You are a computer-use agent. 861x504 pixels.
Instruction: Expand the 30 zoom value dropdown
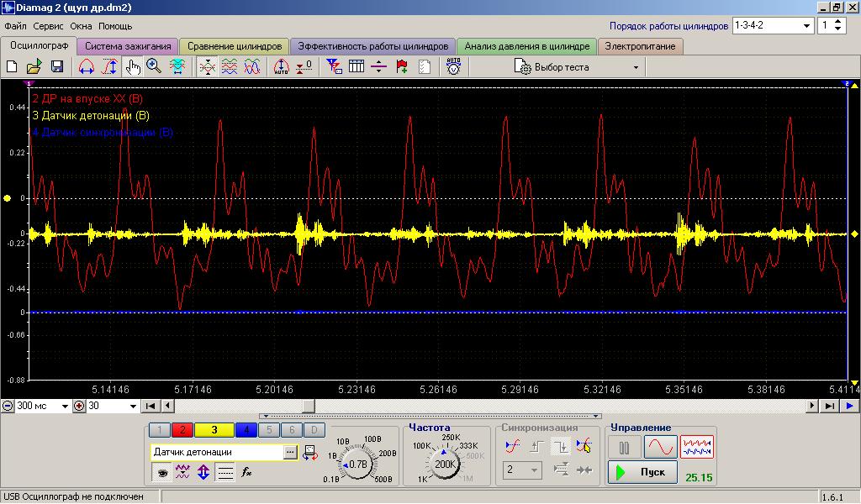pyautogui.click(x=133, y=406)
